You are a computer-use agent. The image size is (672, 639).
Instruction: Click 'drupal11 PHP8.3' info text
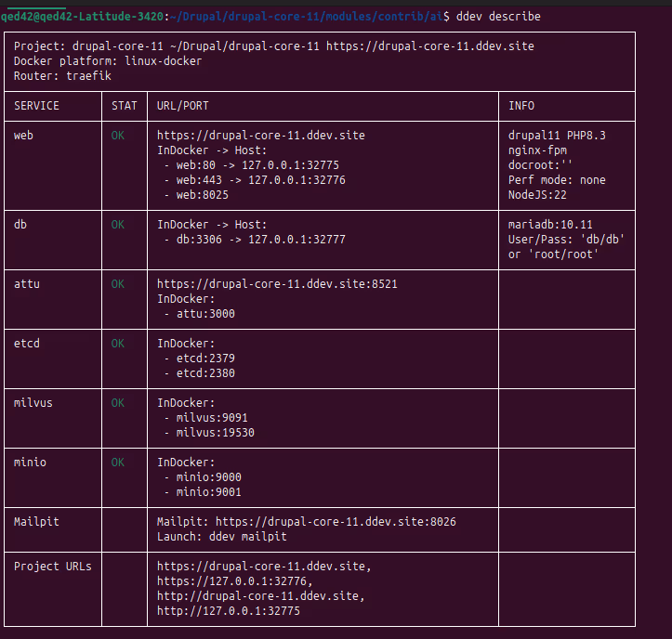click(557, 136)
